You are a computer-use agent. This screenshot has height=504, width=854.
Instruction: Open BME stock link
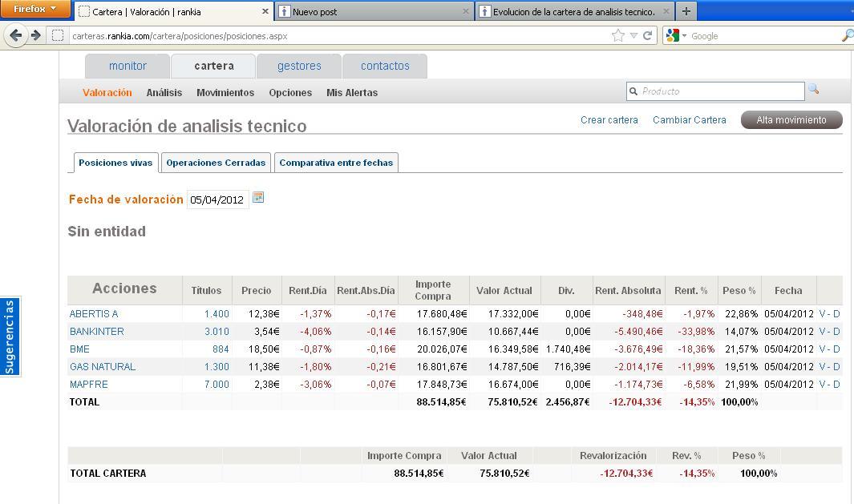click(x=79, y=349)
